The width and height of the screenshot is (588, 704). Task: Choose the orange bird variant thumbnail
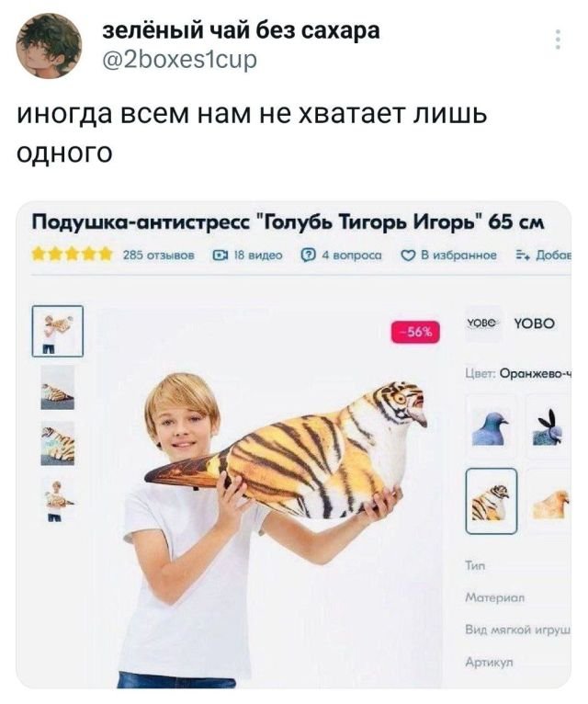pos(550,503)
